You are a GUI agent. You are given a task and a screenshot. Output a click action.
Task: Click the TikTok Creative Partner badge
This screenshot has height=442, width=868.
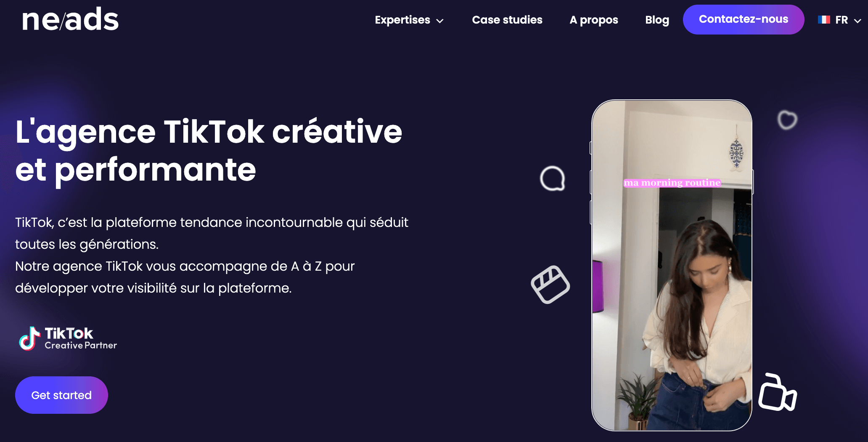[68, 338]
